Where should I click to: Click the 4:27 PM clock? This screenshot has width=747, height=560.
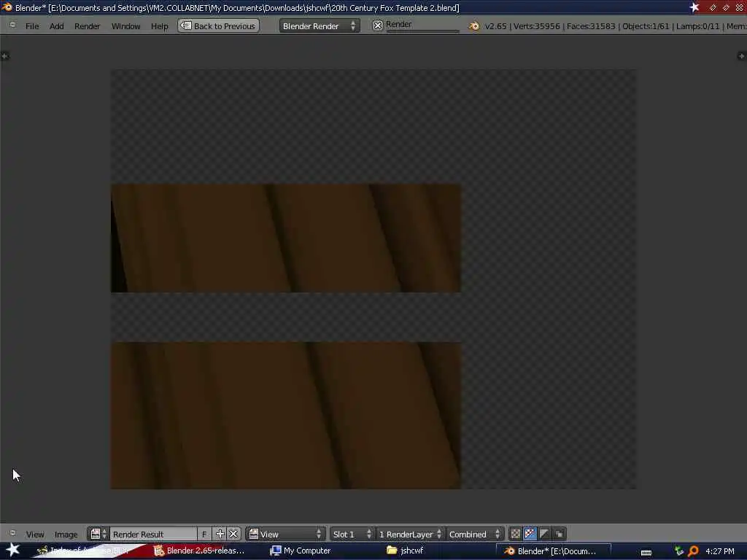tap(720, 551)
